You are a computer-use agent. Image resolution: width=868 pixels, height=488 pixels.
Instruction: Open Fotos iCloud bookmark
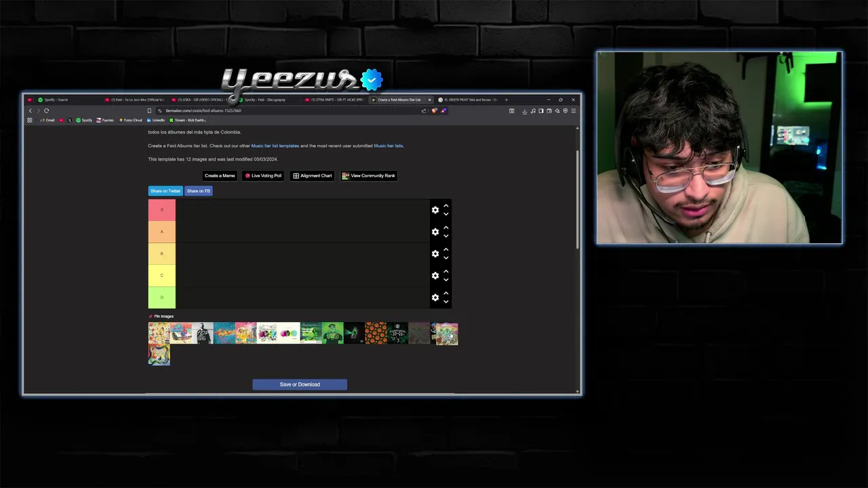click(131, 120)
